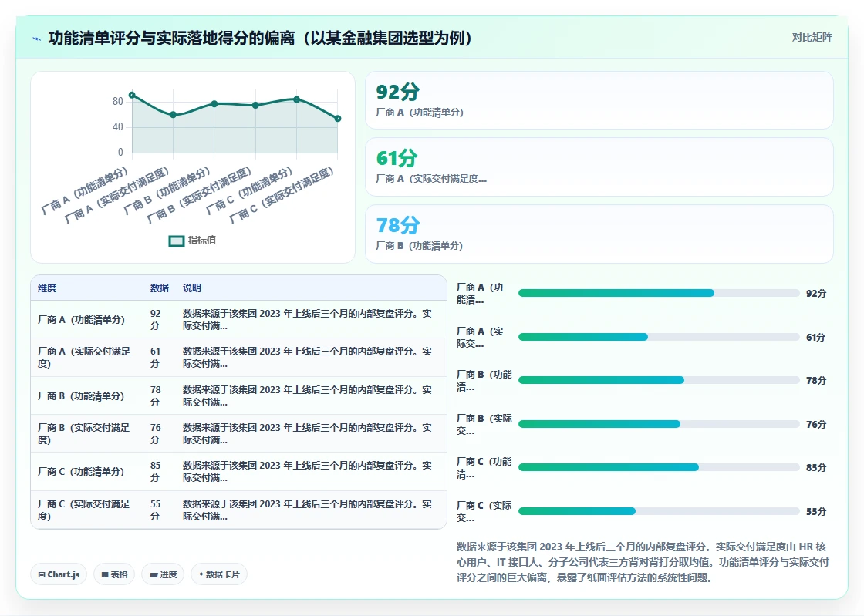Click the lightning icon beside the title

point(37,39)
